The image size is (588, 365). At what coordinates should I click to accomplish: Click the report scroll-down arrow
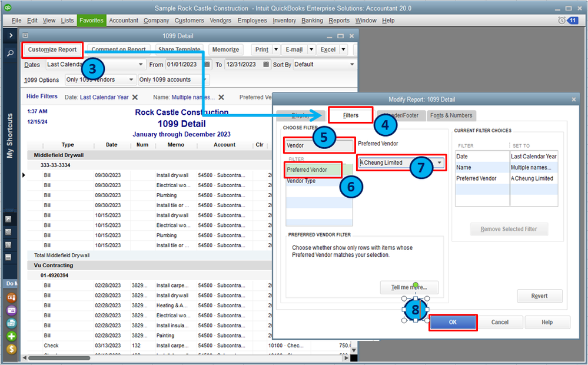353,350
